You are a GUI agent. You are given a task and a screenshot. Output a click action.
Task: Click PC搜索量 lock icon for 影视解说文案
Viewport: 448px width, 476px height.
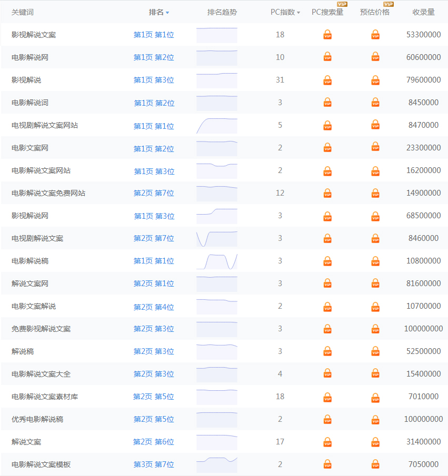327,35
